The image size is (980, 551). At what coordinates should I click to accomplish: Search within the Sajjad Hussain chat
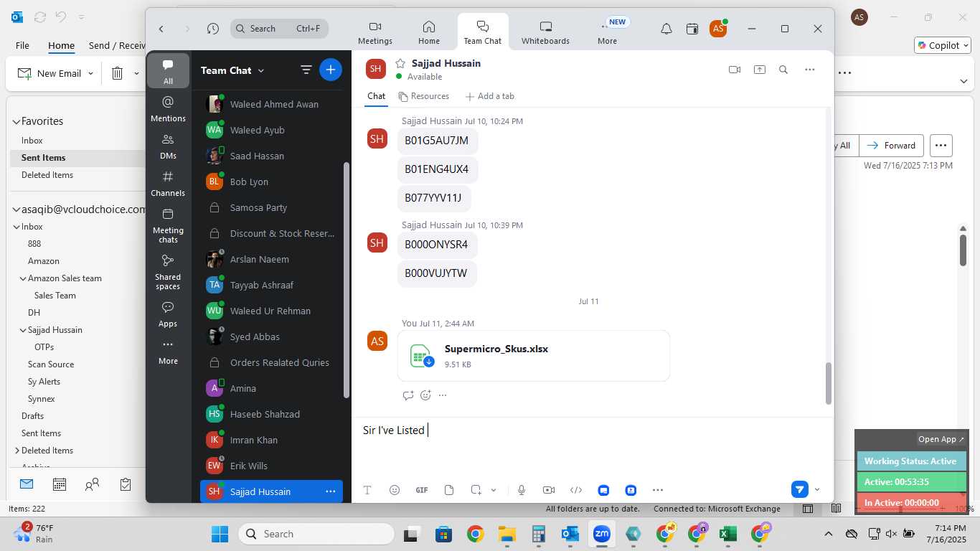coord(783,70)
